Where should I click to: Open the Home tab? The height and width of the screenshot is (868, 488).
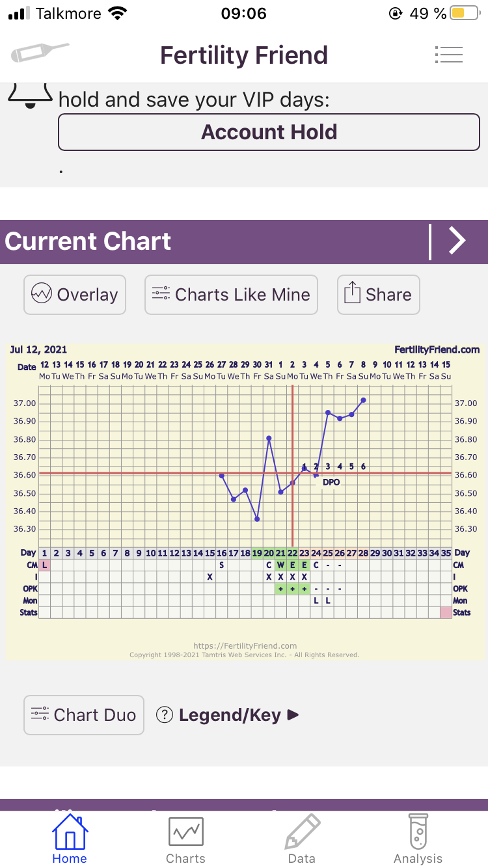pos(70,839)
